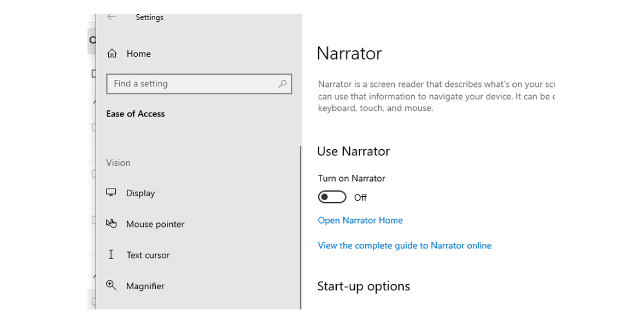Open the Mouse pointer settings page
Viewport: 644px width, 322px height.
(x=155, y=224)
